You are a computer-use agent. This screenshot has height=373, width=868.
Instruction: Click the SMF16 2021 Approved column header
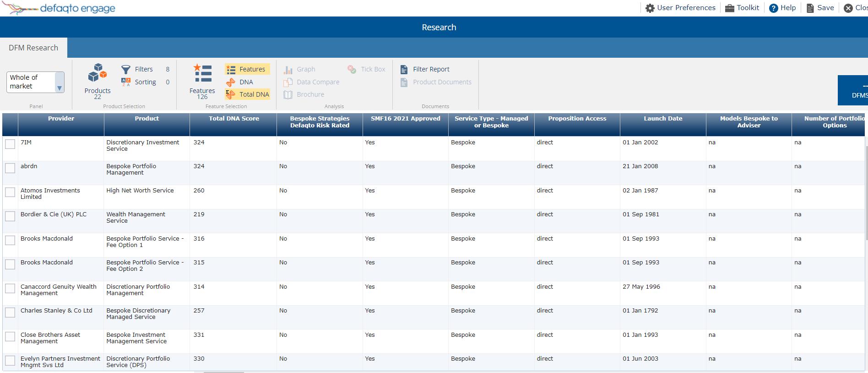coord(406,125)
